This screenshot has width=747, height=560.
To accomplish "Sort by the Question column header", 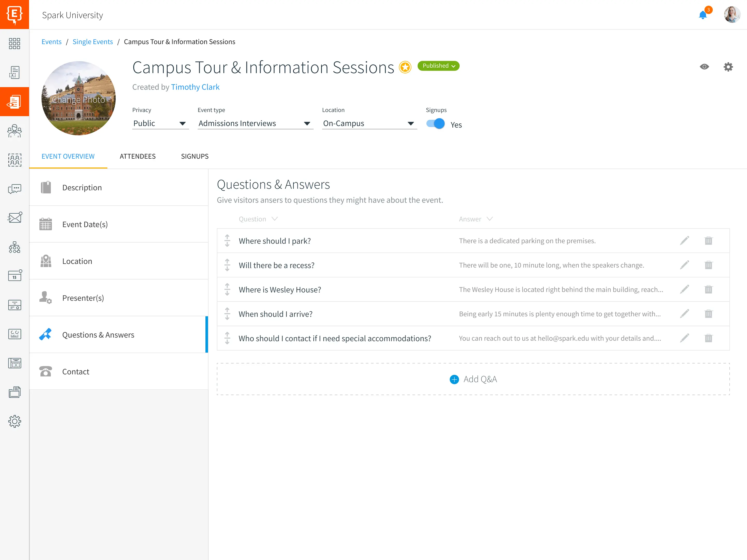I will point(258,219).
